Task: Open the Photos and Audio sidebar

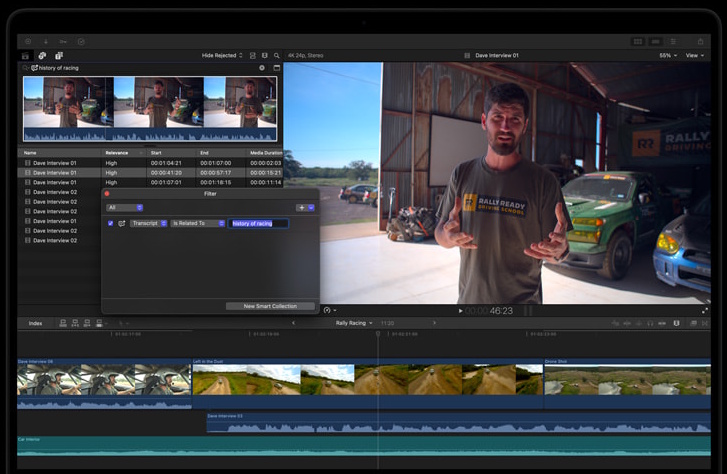Action: click(x=42, y=56)
